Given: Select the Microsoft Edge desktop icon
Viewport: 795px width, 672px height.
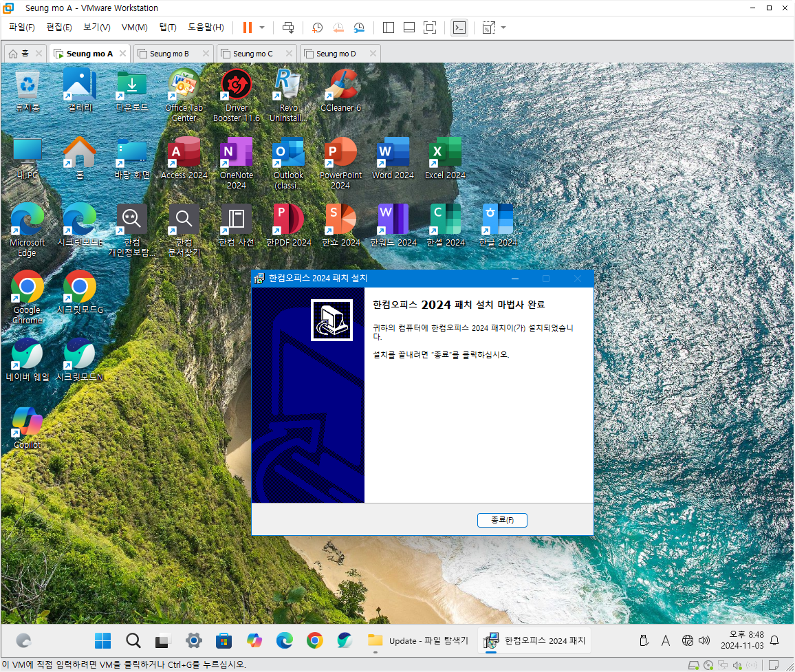Looking at the screenshot, I should (x=28, y=230).
